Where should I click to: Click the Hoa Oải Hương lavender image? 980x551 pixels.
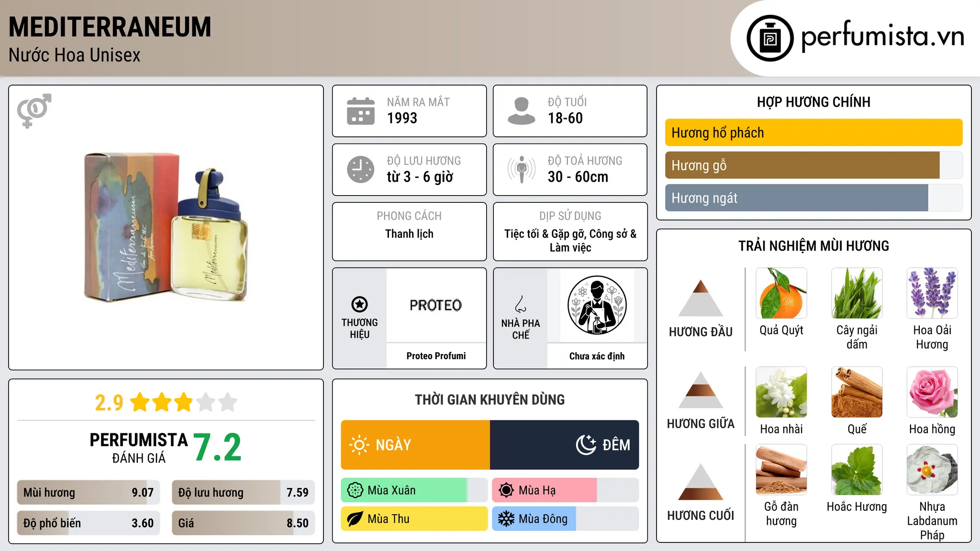[x=932, y=293]
